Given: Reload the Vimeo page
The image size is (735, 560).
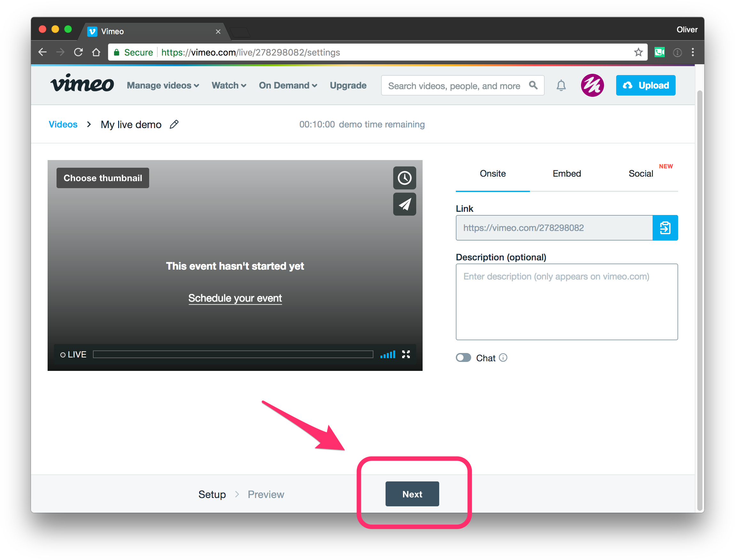Looking at the screenshot, I should tap(78, 52).
